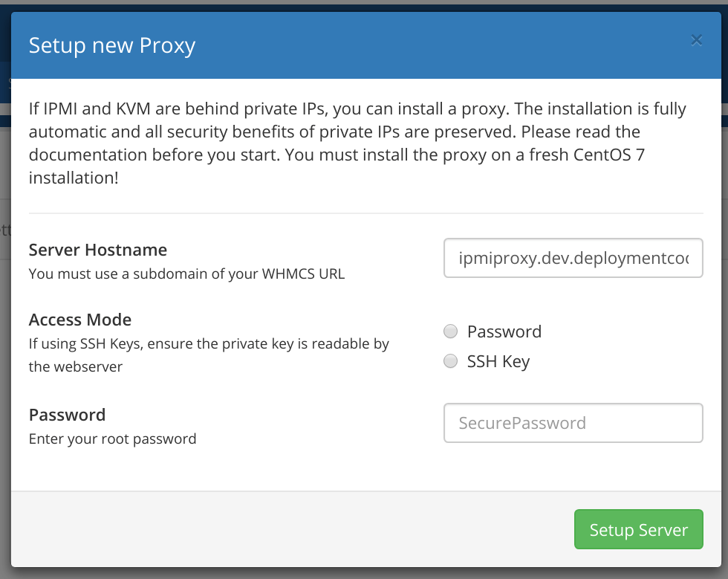Click the "Enter your root password" hint
Image resolution: width=728 pixels, height=579 pixels.
coord(112,439)
